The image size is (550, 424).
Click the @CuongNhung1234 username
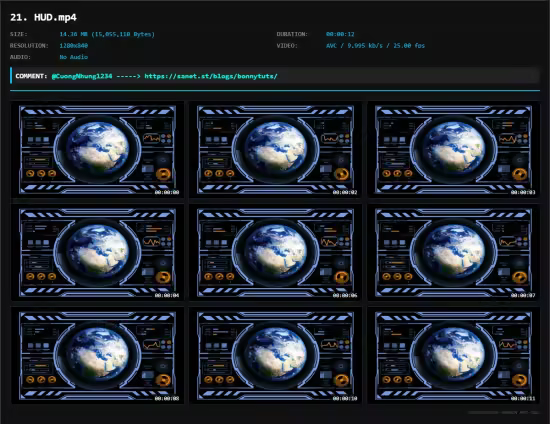[82, 76]
